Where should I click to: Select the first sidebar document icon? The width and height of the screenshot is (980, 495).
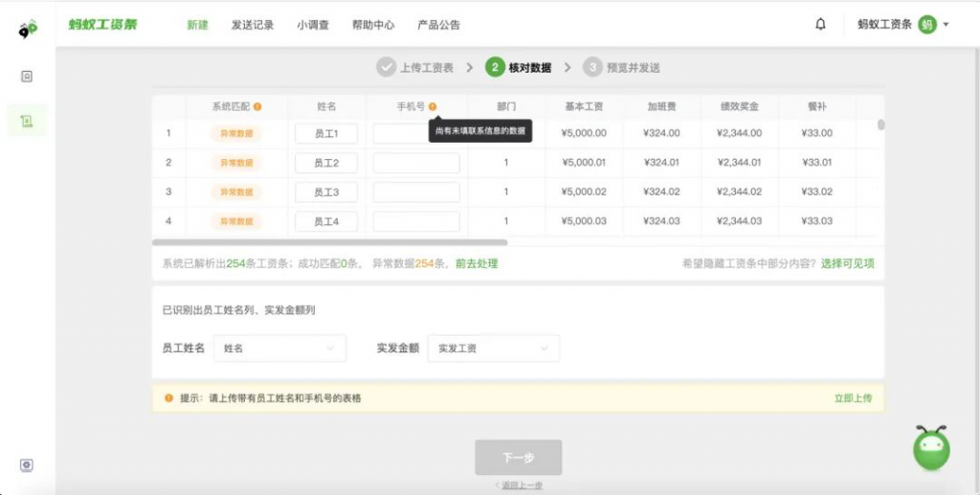point(27,77)
